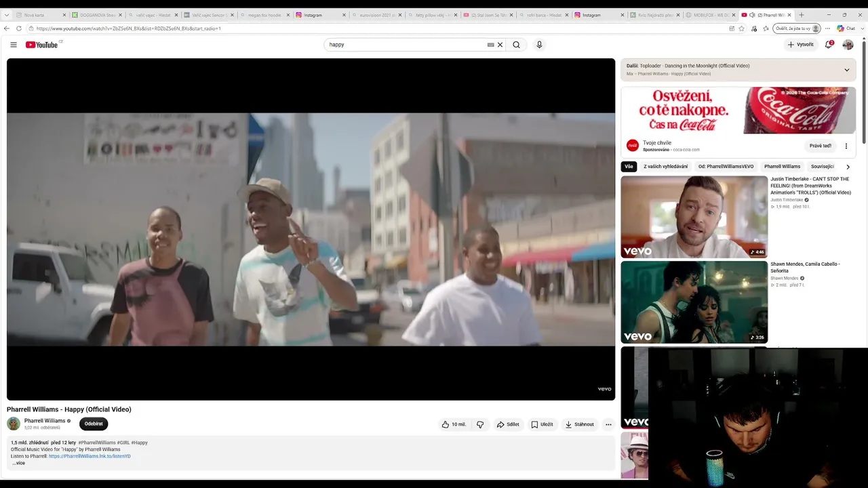Screen dimensions: 868x488
Task: Download the video with Stáhnout
Action: [x=580, y=424]
